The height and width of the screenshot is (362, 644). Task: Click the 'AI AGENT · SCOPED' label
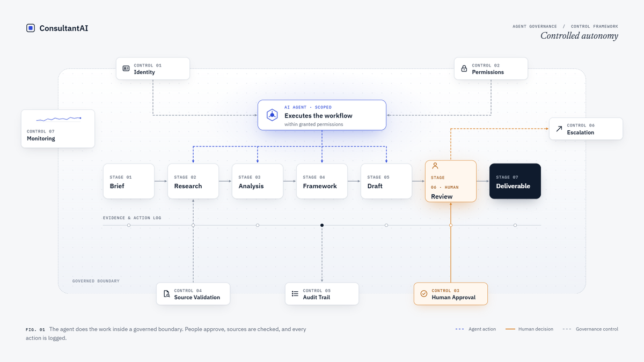point(308,107)
